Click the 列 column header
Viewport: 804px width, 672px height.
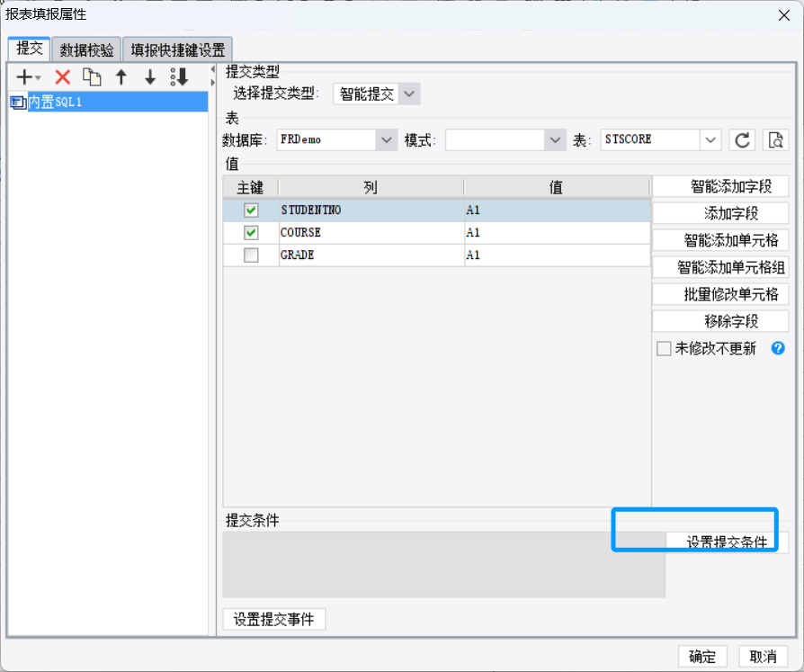[371, 187]
